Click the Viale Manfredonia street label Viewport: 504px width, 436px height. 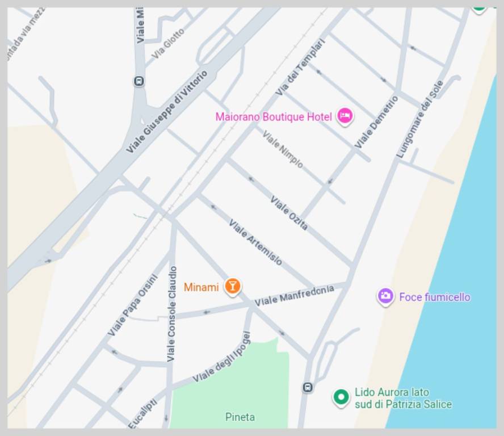(x=294, y=296)
